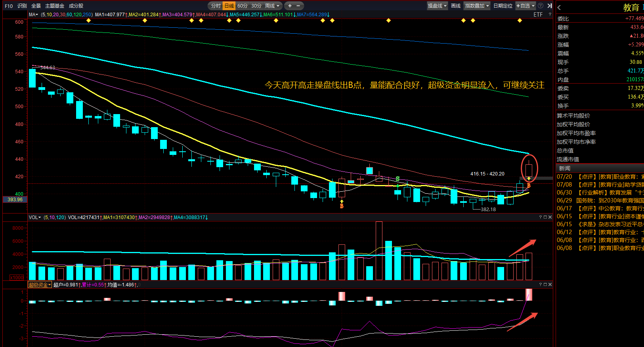Screen dimensions: 644x347
Task: Click VOL panel help question mark
Action: [540, 217]
